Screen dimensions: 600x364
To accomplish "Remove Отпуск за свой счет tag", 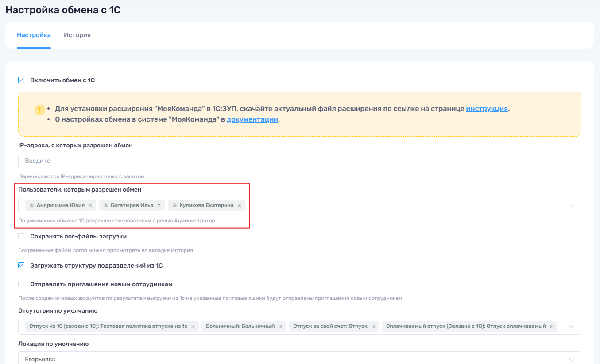I will point(373,326).
